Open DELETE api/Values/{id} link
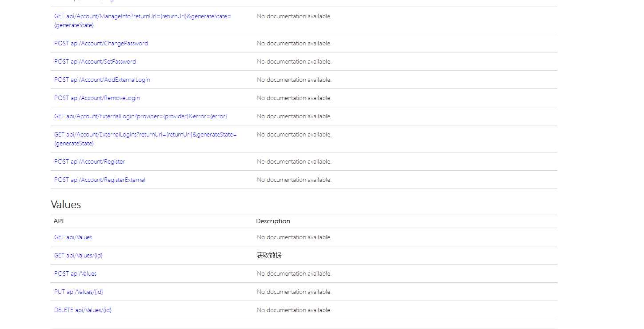This screenshot has width=644, height=329. pos(83,310)
